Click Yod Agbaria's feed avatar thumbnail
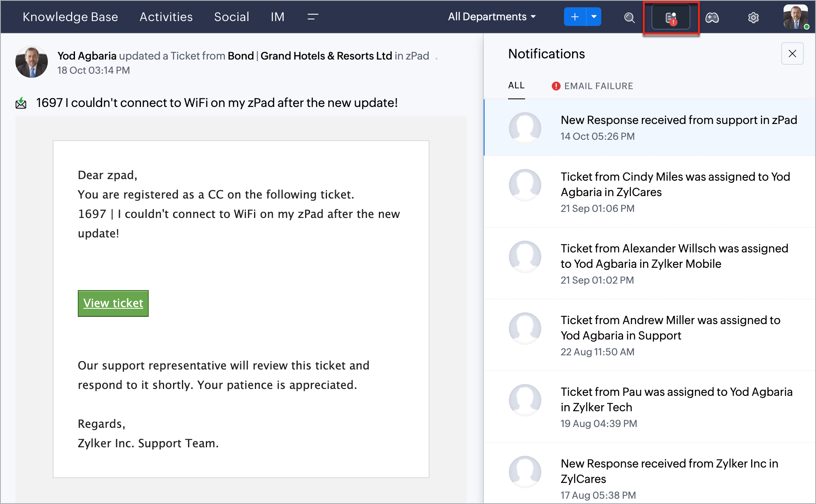Screen dimensions: 816x504 click(x=32, y=62)
